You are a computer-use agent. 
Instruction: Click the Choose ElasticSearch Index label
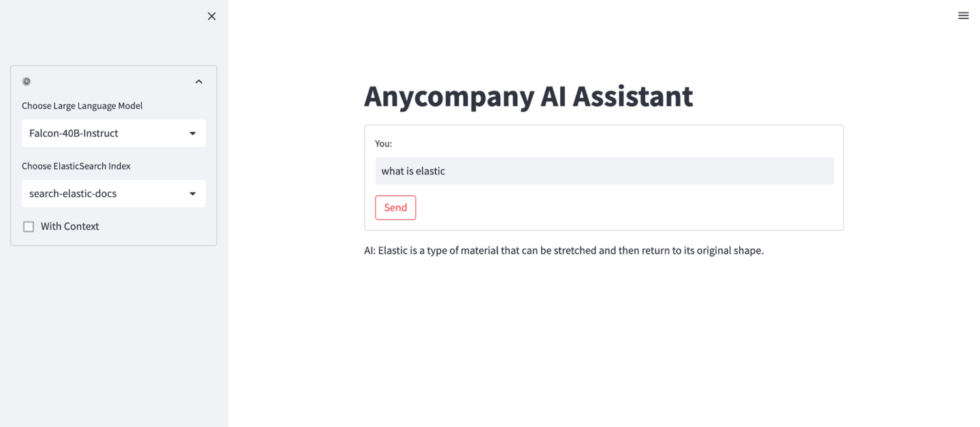[76, 166]
